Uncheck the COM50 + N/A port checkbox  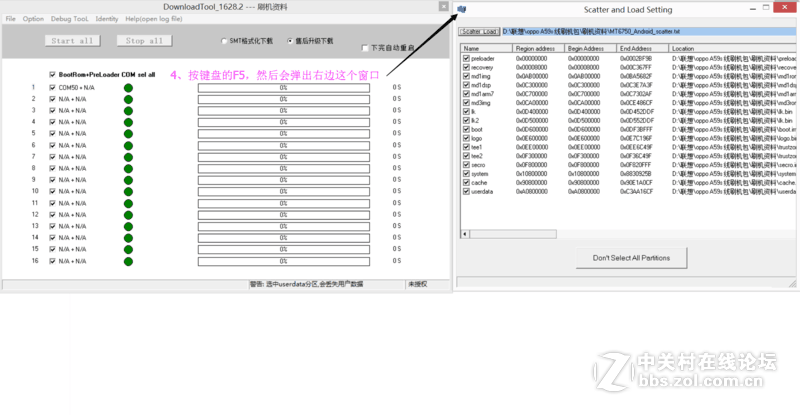(x=52, y=88)
